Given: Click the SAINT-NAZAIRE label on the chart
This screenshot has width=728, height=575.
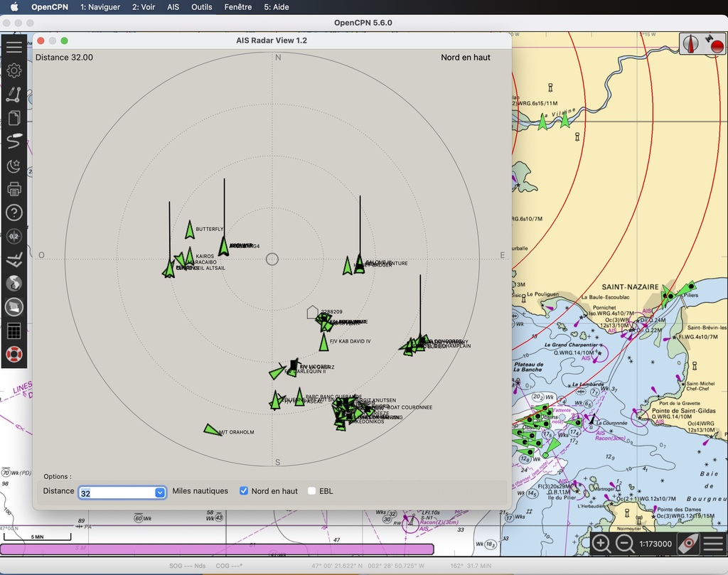Looking at the screenshot, I should (x=630, y=287).
